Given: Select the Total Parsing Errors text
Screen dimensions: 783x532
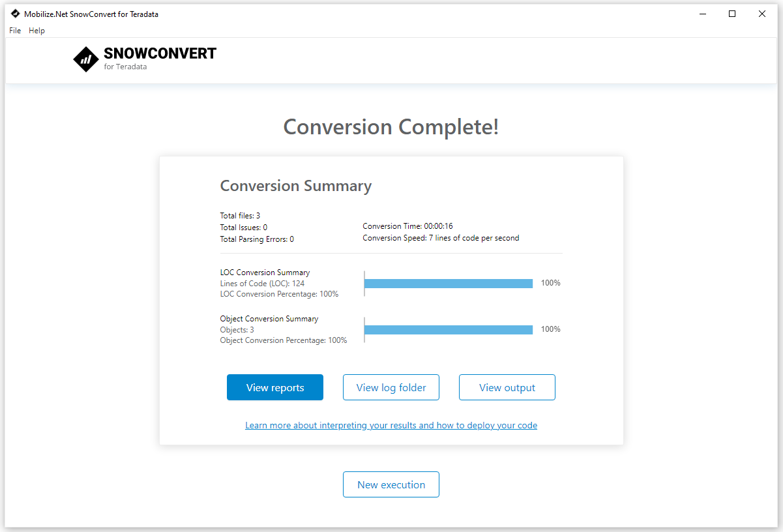Looking at the screenshot, I should pos(257,239).
